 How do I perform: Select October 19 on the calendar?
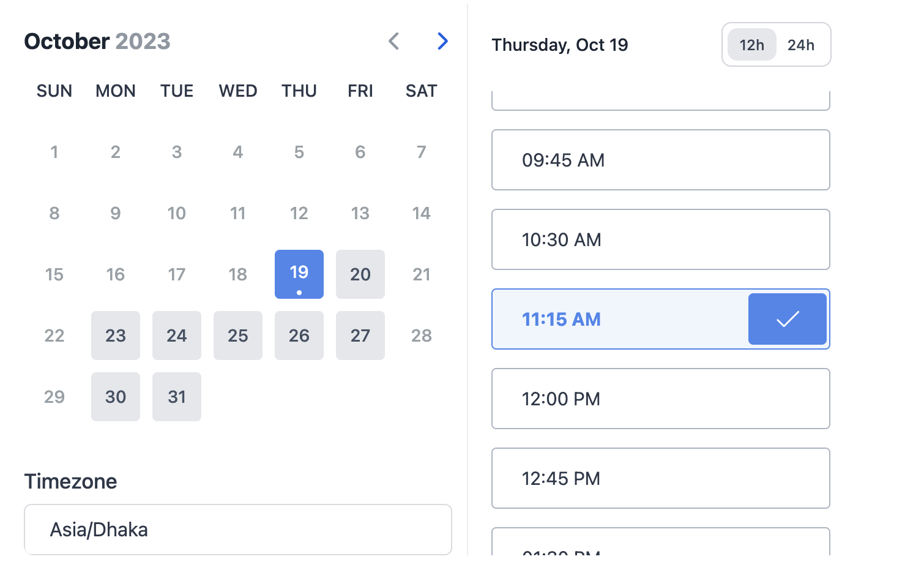[x=299, y=274]
